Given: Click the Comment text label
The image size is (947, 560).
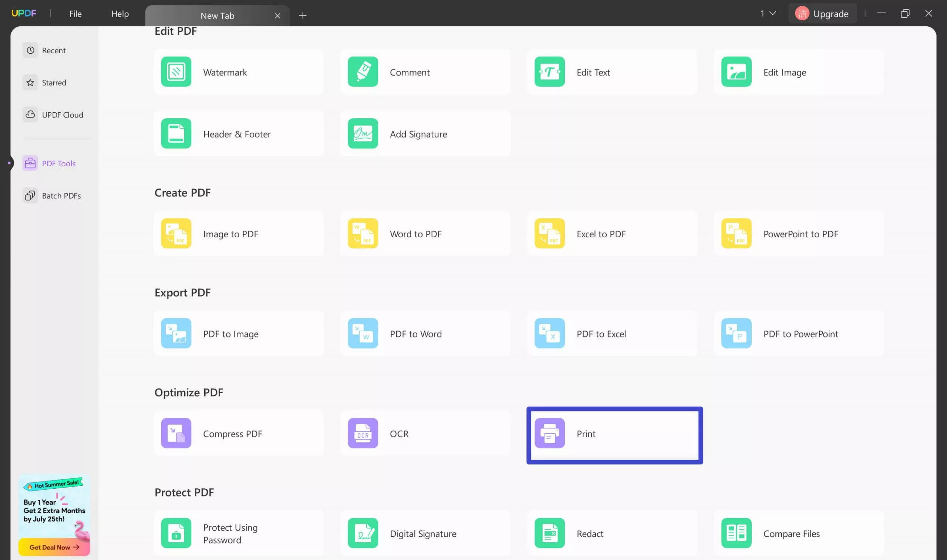Looking at the screenshot, I should (410, 72).
